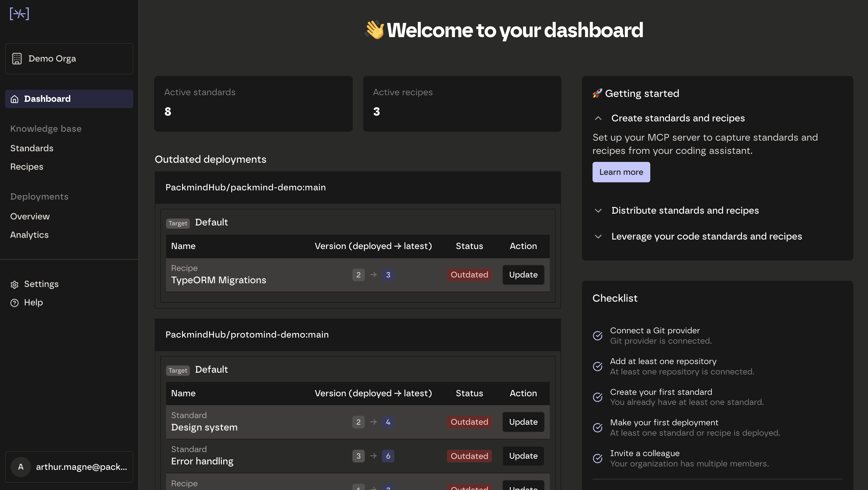Expand Leverage your code standards and recipes
Viewport: 868px width, 490px height.
(598, 236)
